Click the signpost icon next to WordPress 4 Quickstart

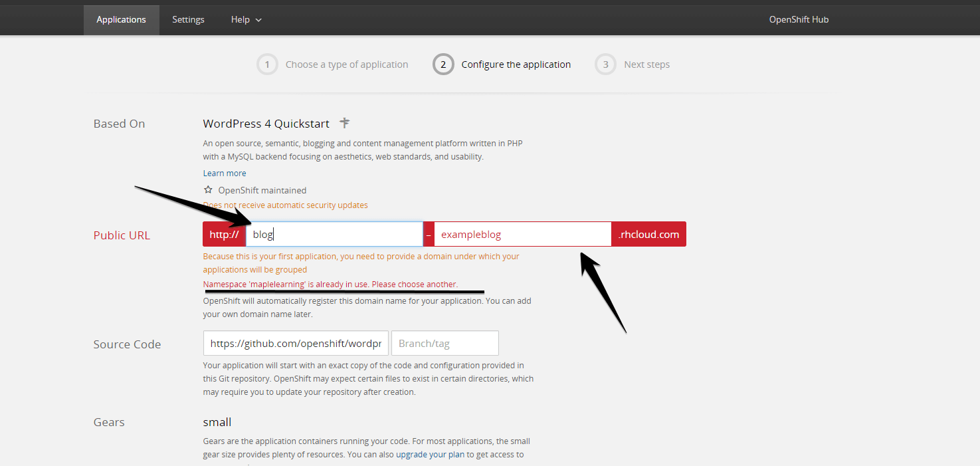[x=344, y=123]
